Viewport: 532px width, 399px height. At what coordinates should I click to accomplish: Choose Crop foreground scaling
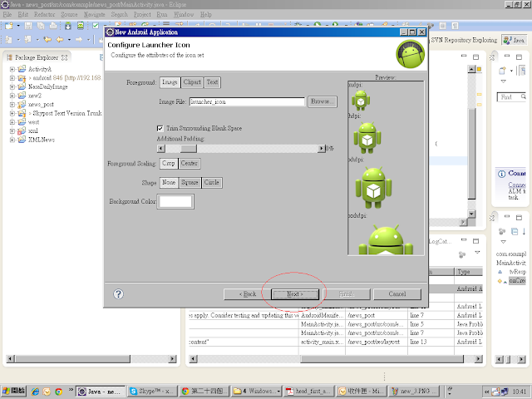tap(168, 163)
